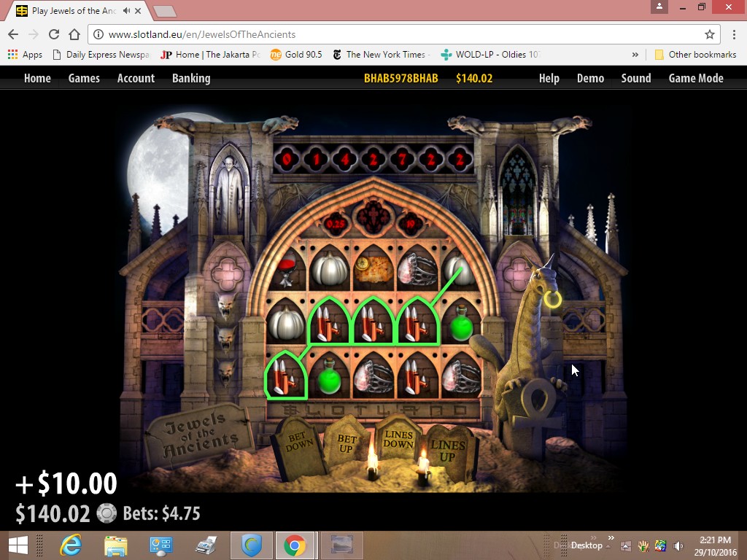Open the Other bookmarks folder
Viewport: 747px width, 560px height.
click(695, 54)
